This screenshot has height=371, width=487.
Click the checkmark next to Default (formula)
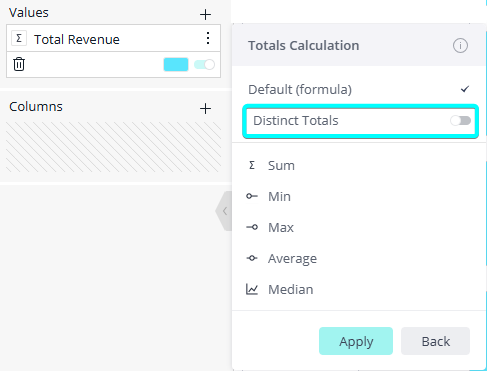coord(465,89)
